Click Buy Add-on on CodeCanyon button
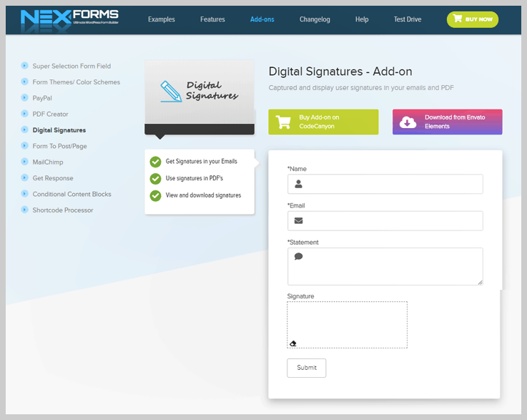Screen dimensions: 527x420 pos(323,122)
